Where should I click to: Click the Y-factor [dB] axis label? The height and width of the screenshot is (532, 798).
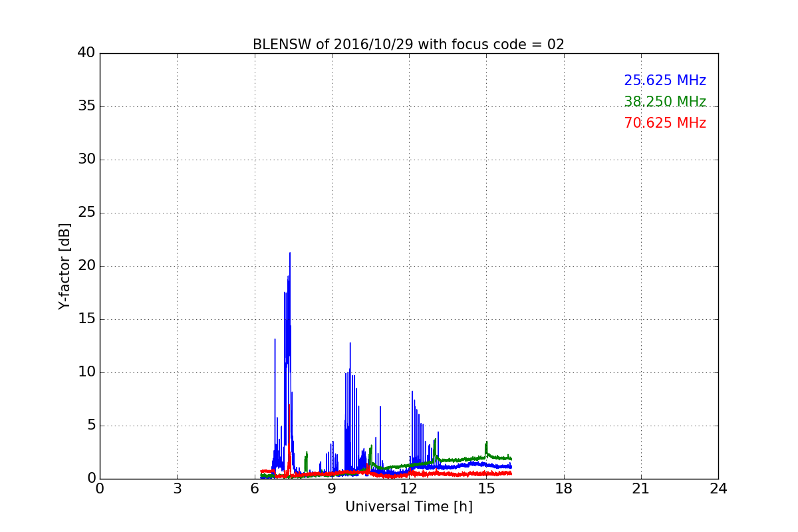click(65, 266)
